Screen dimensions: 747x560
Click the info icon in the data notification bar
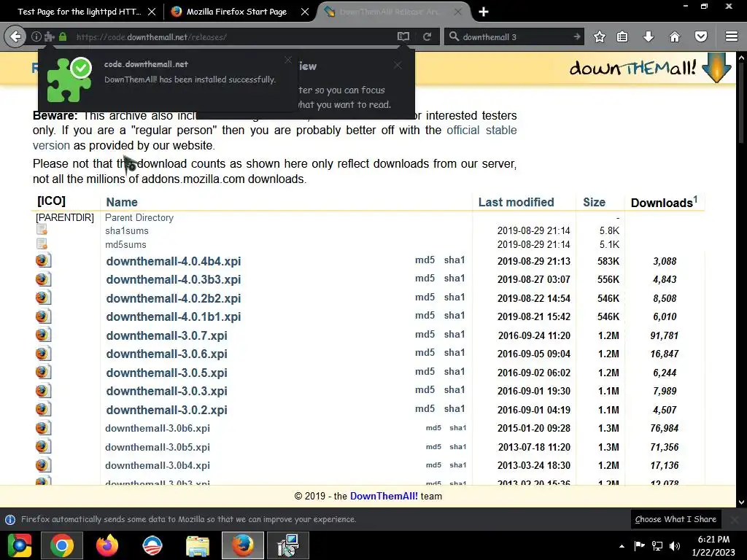[x=10, y=519]
